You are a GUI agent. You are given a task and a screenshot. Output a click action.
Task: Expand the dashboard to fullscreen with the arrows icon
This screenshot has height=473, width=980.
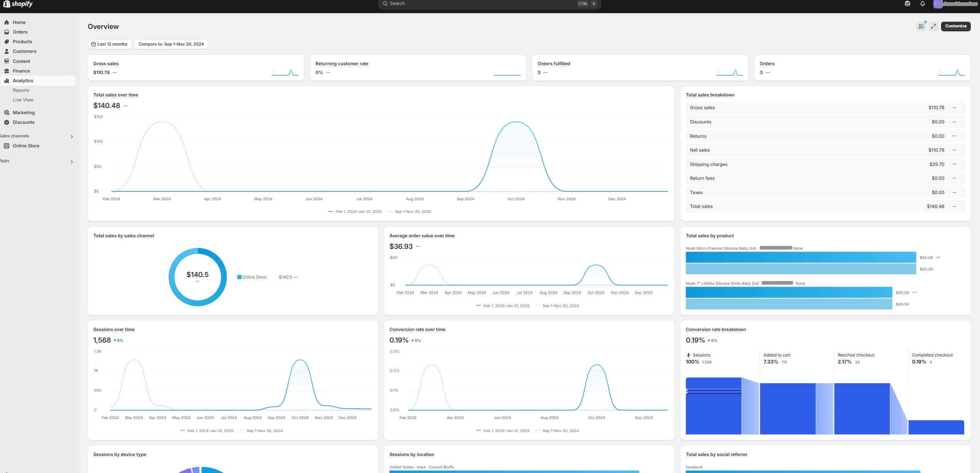[x=933, y=26]
